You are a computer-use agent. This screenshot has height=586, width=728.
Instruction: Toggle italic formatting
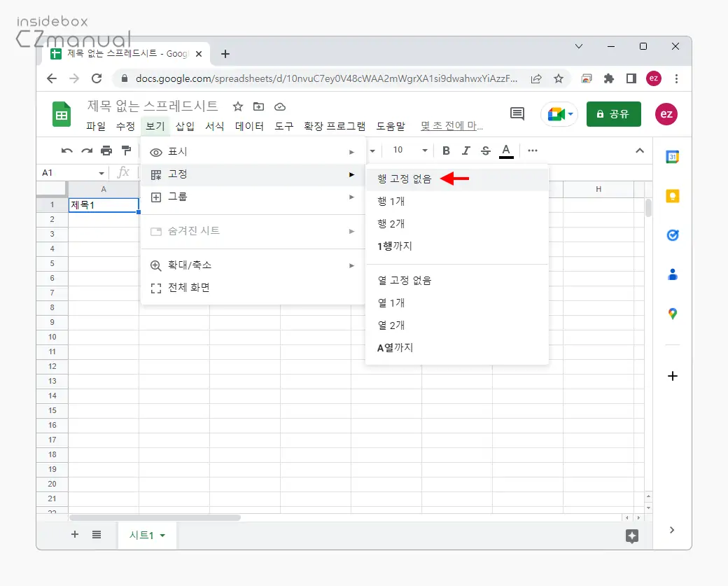pyautogui.click(x=466, y=151)
